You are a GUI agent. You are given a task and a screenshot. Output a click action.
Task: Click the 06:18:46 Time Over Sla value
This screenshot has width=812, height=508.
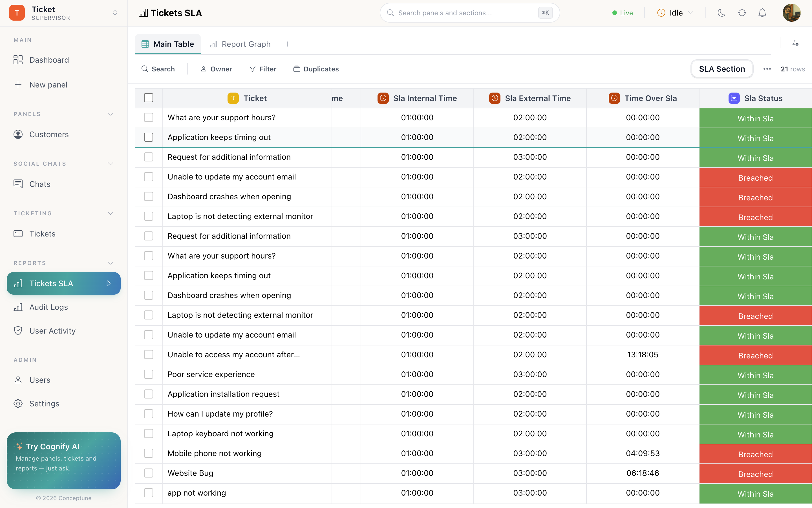[x=643, y=473]
